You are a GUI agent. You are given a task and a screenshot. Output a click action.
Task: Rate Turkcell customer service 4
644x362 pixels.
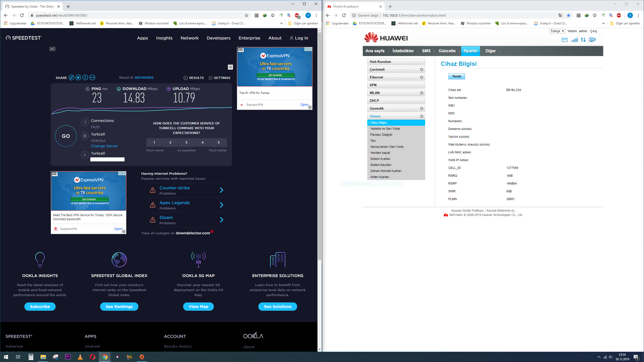(203, 142)
